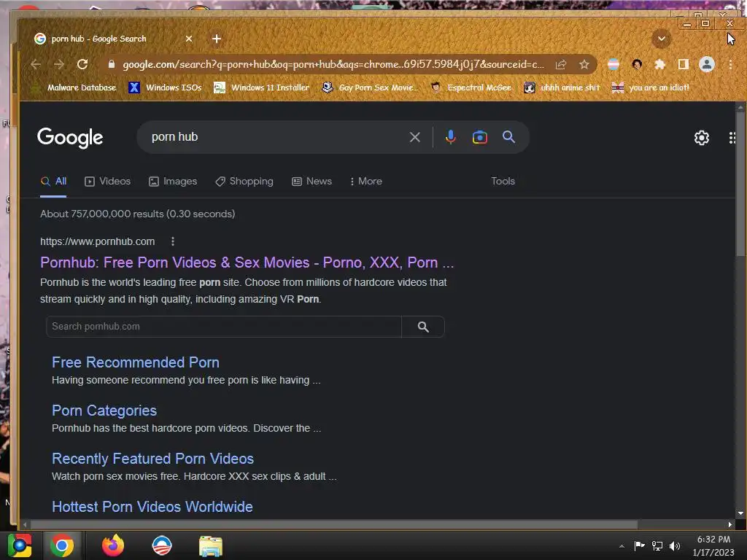
Task: Open Google quick settings gear
Action: pos(701,138)
